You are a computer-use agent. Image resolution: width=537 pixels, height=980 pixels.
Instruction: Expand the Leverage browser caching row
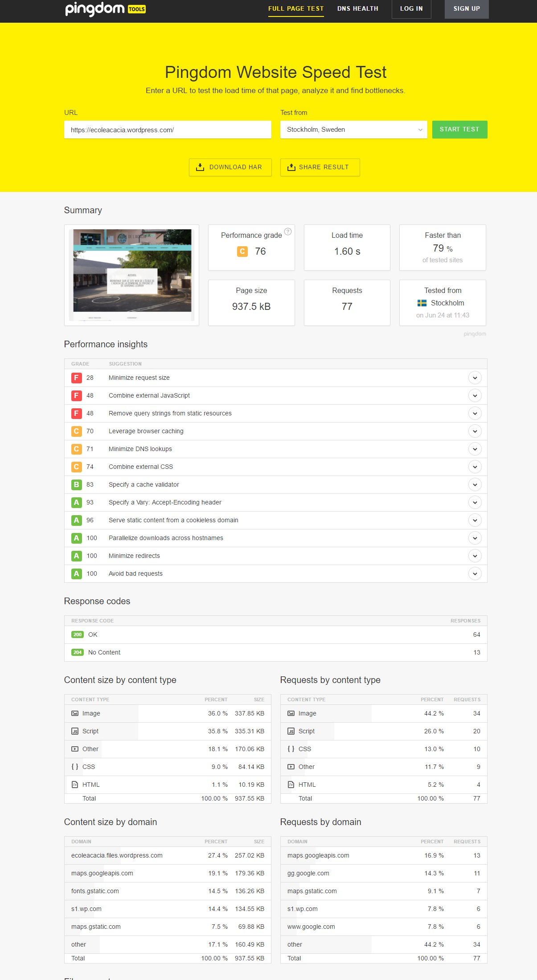475,431
